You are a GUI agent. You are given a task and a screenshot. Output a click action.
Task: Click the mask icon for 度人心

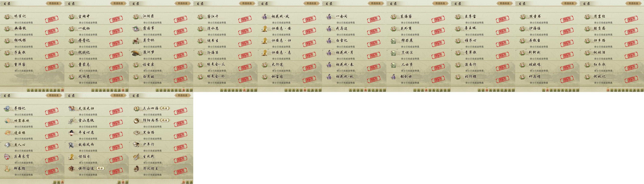pos(8,145)
